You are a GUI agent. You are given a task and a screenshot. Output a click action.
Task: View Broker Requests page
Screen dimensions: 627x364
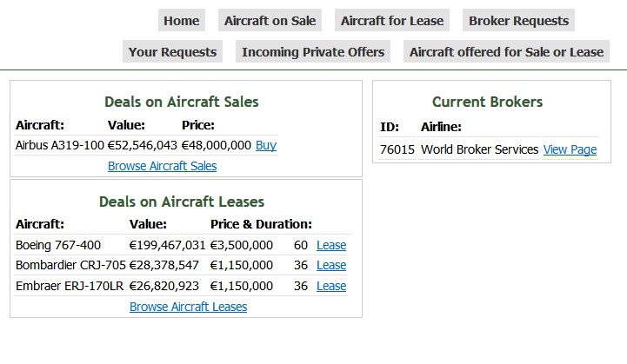pyautogui.click(x=518, y=21)
